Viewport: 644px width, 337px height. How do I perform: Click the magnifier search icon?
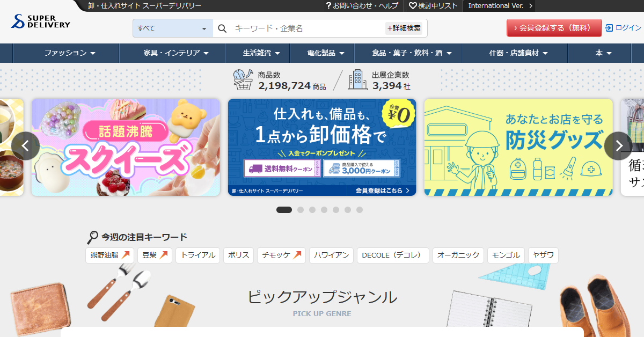(223, 28)
